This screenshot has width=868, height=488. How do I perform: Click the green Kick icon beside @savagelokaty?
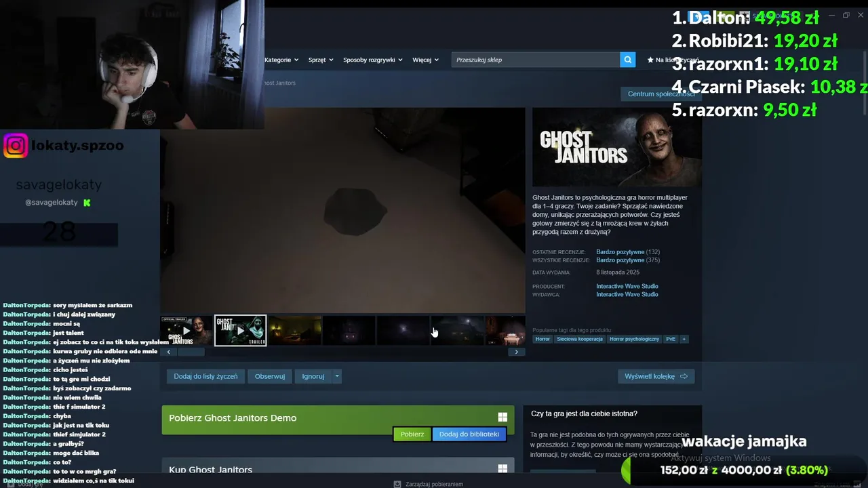coord(87,203)
